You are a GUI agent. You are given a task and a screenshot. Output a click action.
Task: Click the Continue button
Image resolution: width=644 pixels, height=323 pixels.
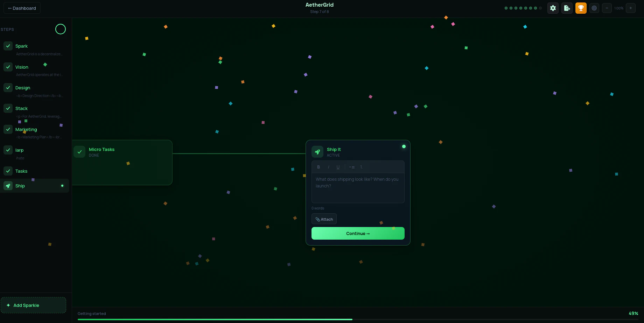click(x=358, y=233)
